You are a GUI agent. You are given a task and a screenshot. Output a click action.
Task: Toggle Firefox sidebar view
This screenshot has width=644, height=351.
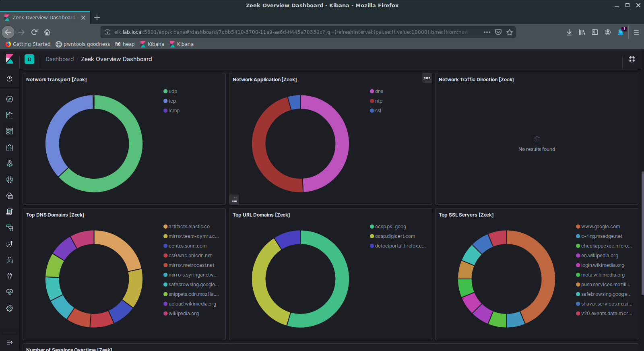[595, 32]
